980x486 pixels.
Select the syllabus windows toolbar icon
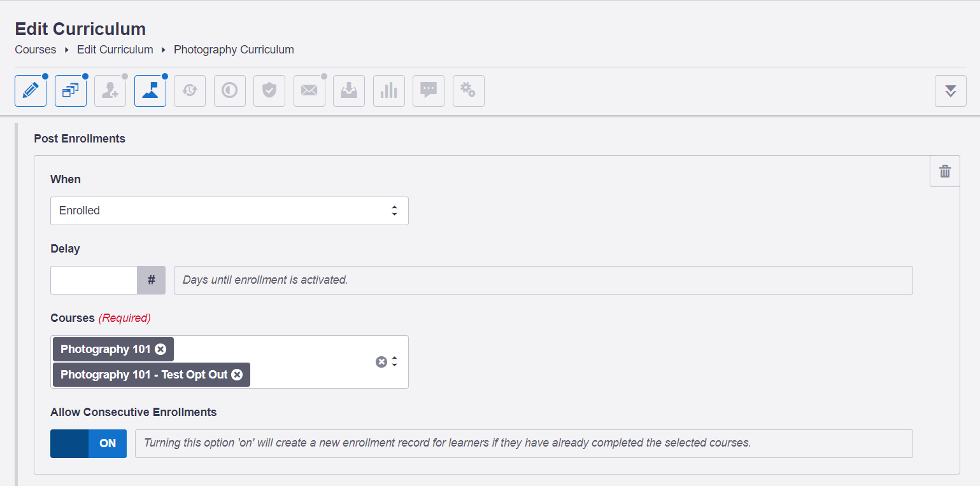click(x=71, y=91)
